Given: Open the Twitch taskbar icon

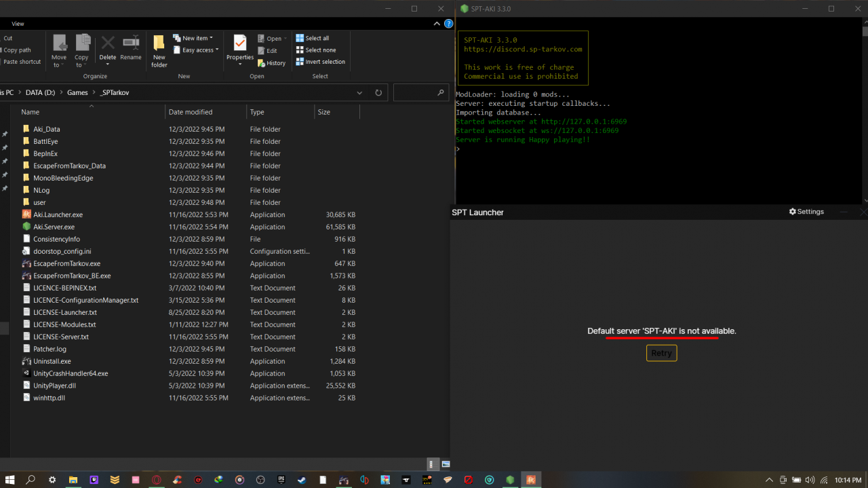Looking at the screenshot, I should pyautogui.click(x=94, y=480).
